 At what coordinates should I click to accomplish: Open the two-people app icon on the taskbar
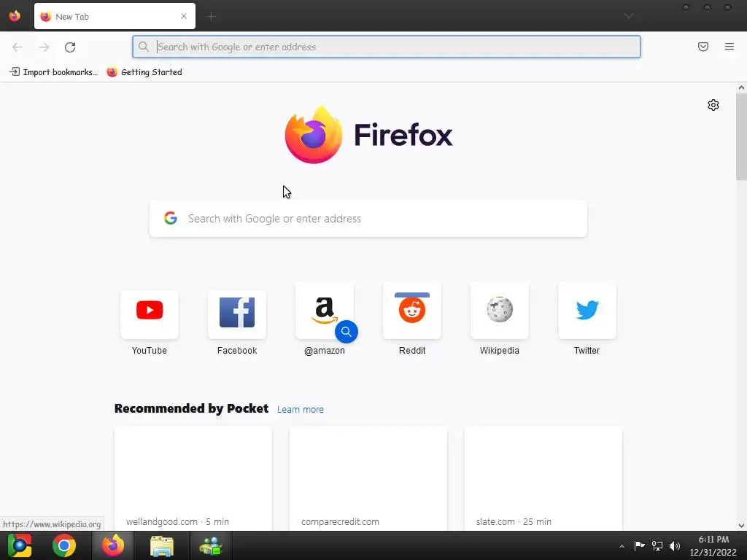pyautogui.click(x=211, y=545)
